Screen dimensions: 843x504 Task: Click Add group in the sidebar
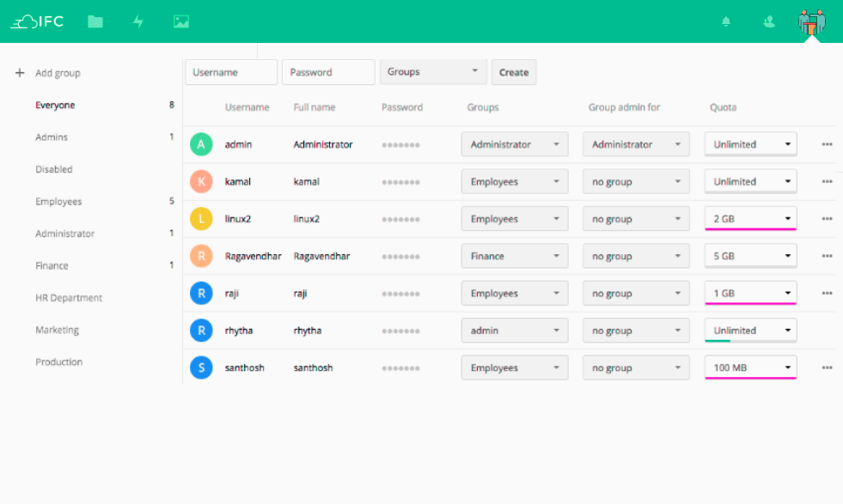click(x=57, y=73)
